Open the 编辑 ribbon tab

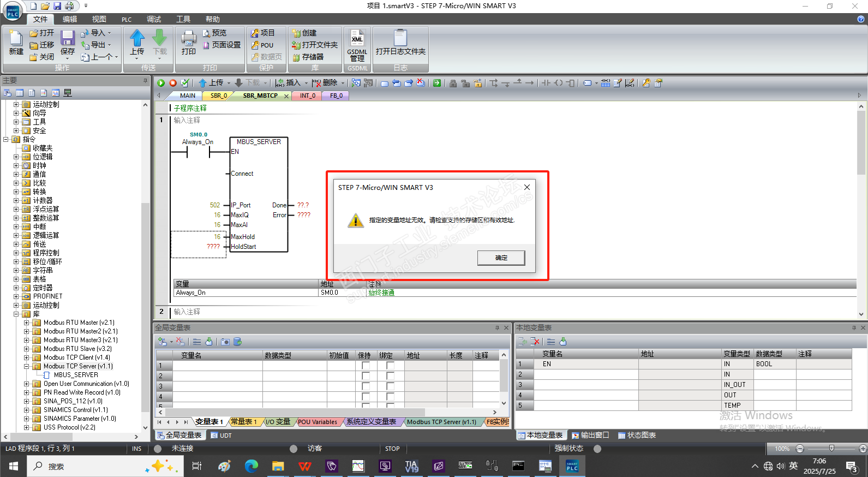pos(70,19)
